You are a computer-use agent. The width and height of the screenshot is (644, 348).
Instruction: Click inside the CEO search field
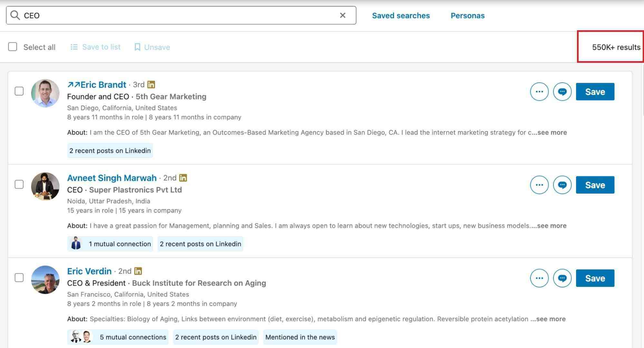(161, 15)
